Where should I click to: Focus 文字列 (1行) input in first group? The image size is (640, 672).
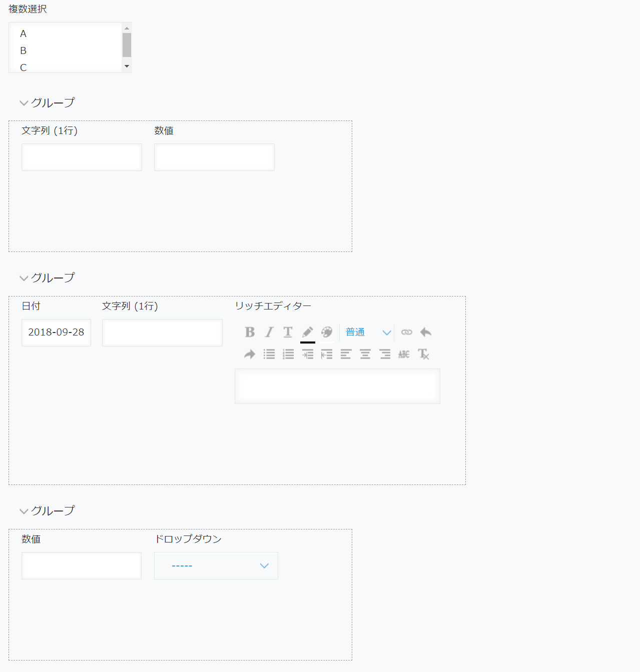coord(82,157)
